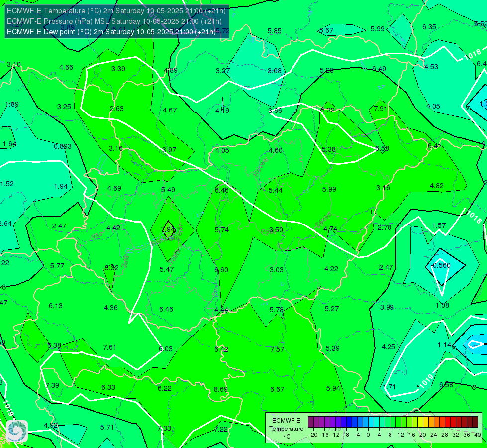This screenshot has width=487, height=448.
Task: Click the 7.39 dew point value
Action: 52,385
